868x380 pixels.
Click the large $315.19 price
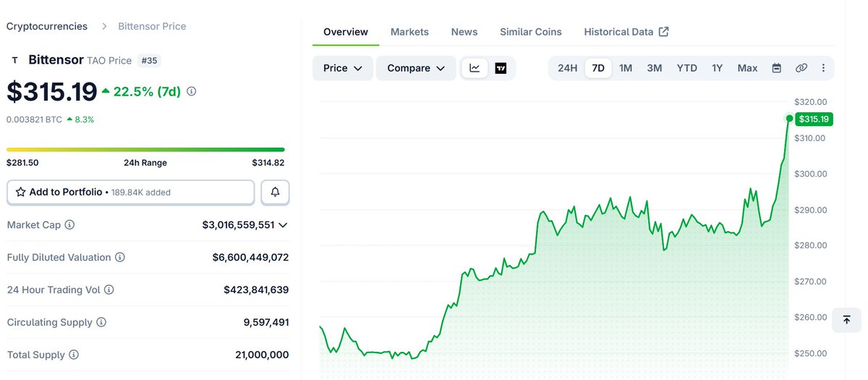(x=52, y=92)
